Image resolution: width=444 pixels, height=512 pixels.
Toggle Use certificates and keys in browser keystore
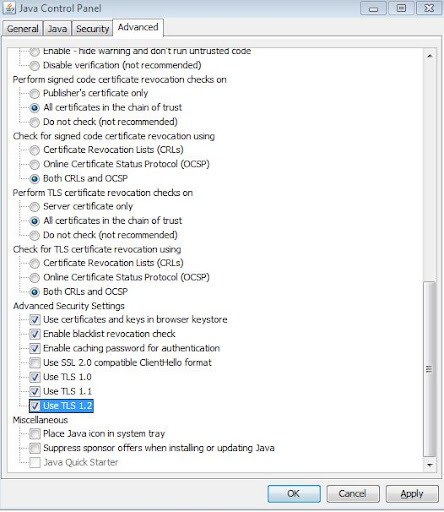[x=35, y=320]
